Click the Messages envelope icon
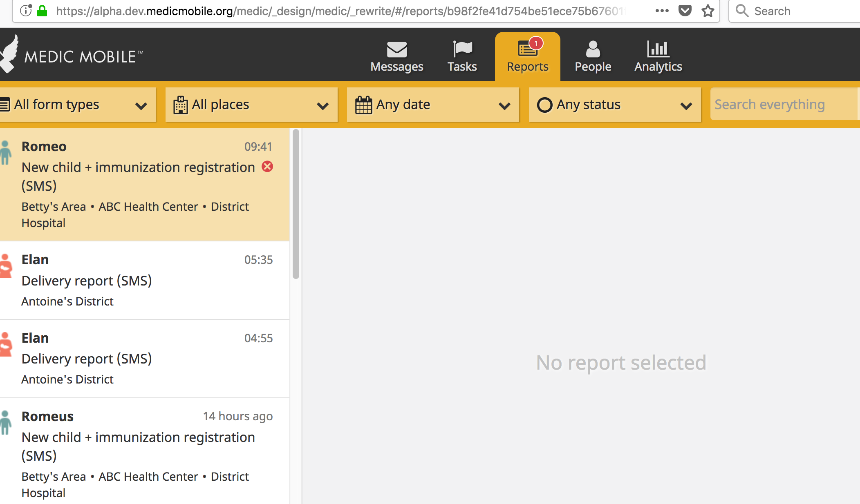 pyautogui.click(x=396, y=50)
